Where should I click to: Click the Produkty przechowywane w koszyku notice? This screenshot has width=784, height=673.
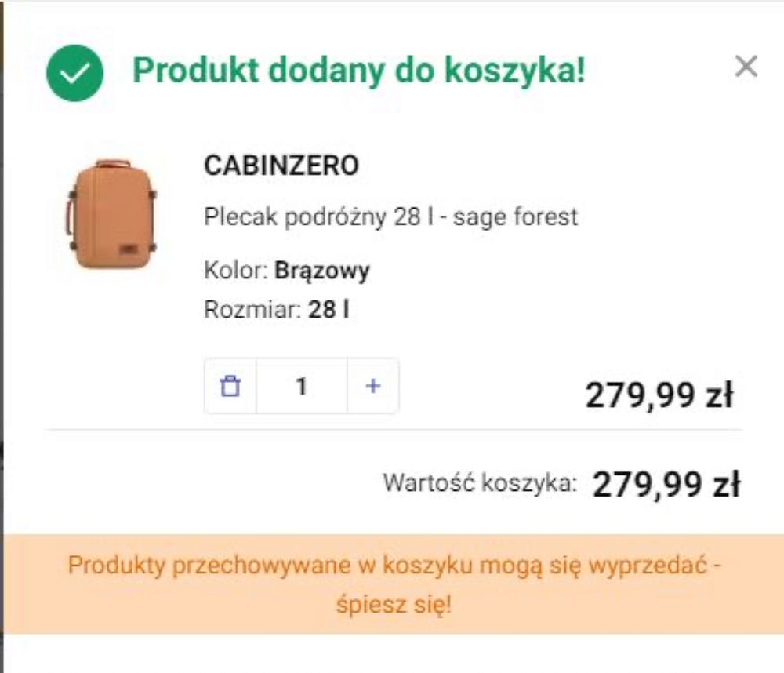click(x=394, y=566)
